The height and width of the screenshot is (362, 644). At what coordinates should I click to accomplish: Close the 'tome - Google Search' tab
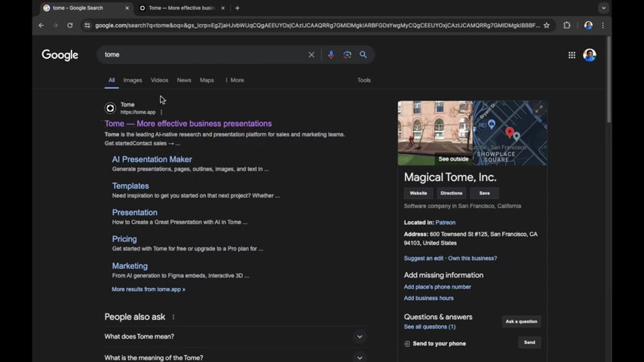point(127,8)
